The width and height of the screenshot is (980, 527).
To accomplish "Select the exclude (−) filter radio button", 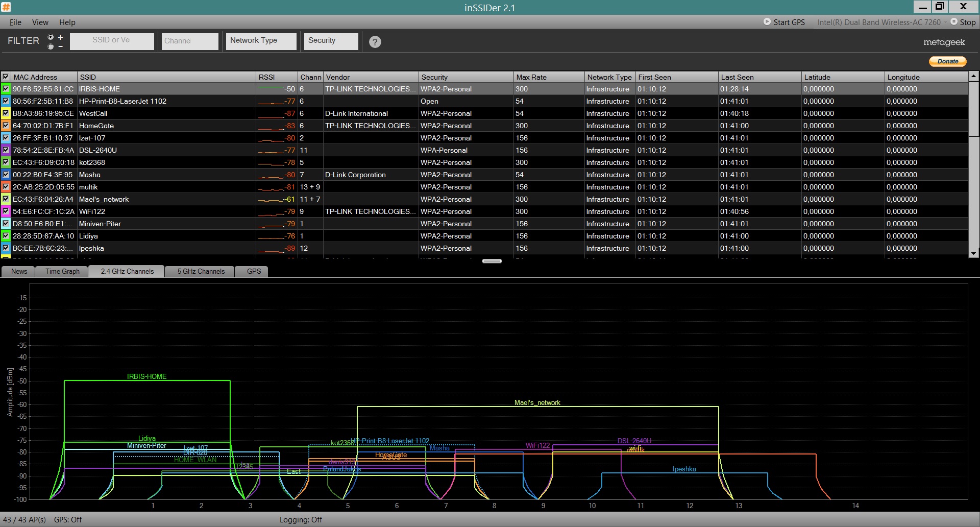I will (51, 46).
